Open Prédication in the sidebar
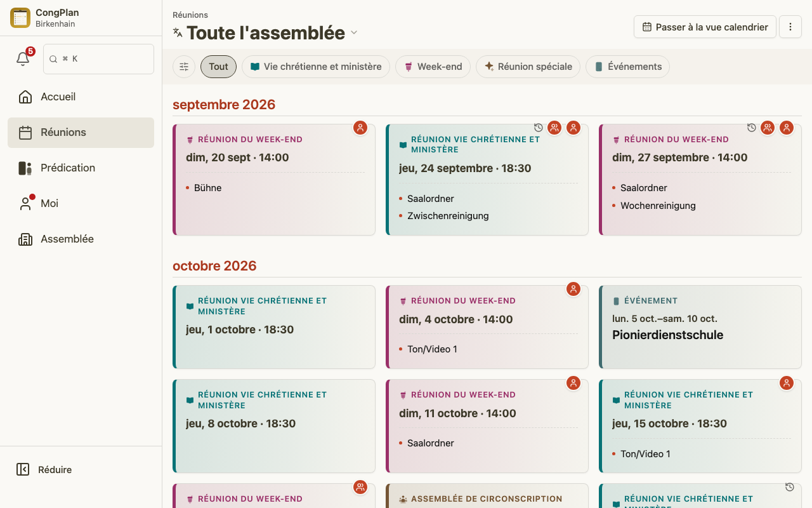The width and height of the screenshot is (812, 508). tap(81, 168)
